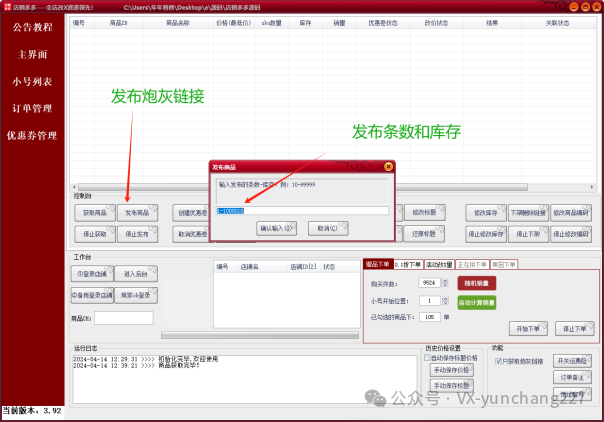
Task: Click the 已勾选的商品下 field showing 105
Action: point(430,317)
